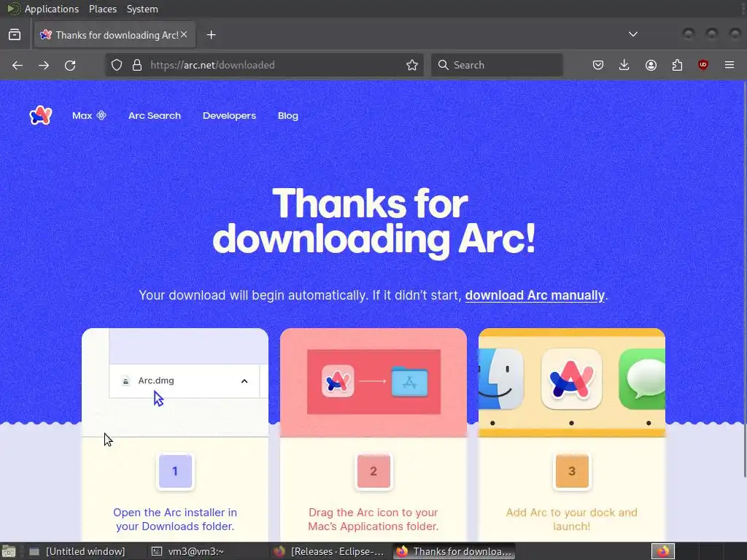Image resolution: width=747 pixels, height=560 pixels.
Task: Bookmark this page with the star
Action: (412, 65)
